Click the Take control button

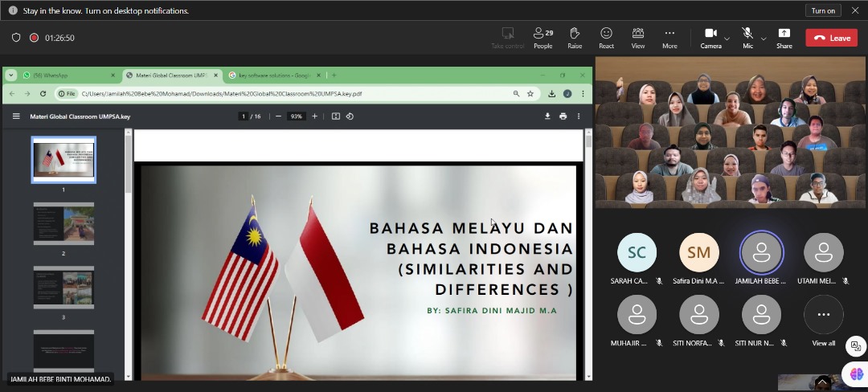pos(508,38)
